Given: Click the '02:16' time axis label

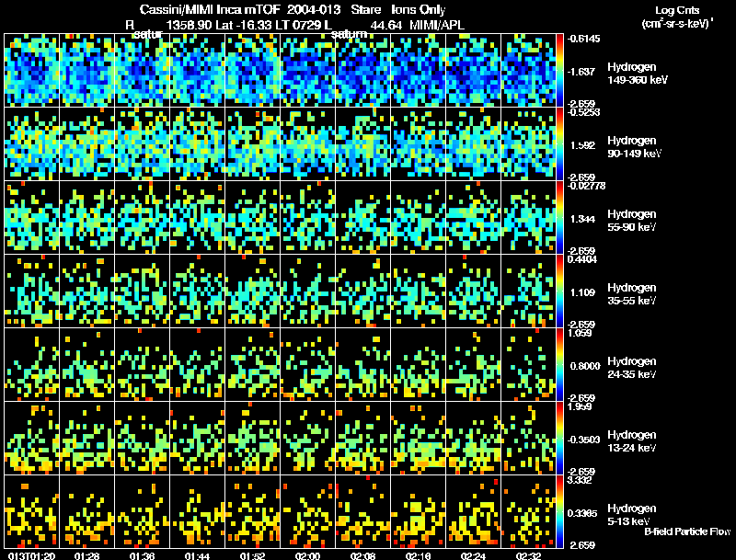Looking at the screenshot, I should pyautogui.click(x=418, y=556).
